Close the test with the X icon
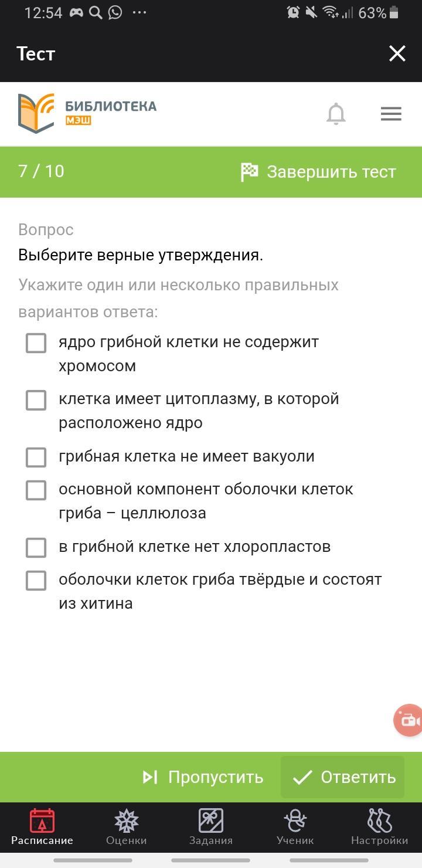This screenshot has height=868, width=422. (x=397, y=54)
